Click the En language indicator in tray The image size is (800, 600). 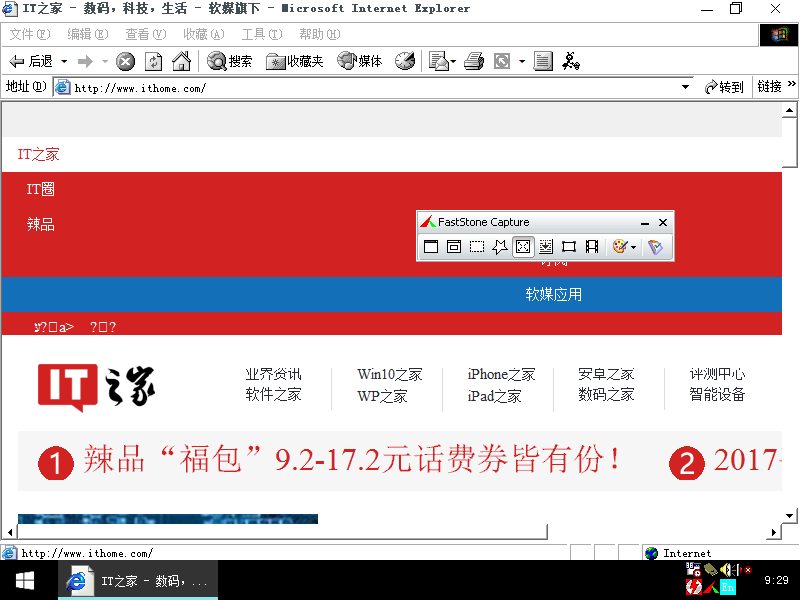tap(728, 587)
